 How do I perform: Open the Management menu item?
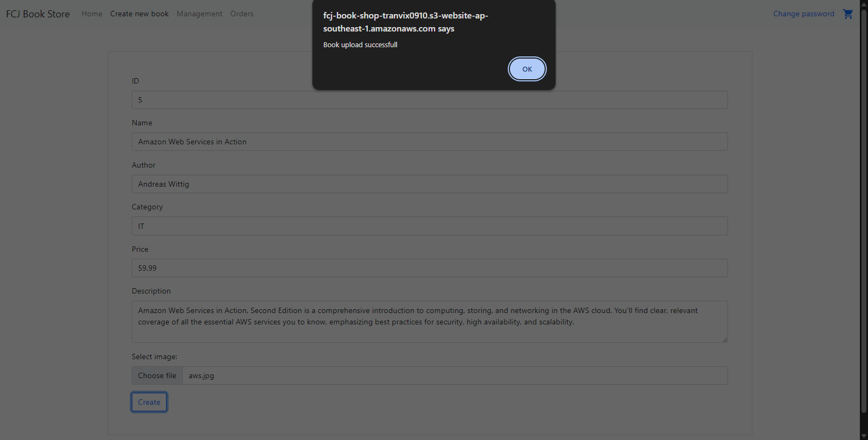coord(199,14)
